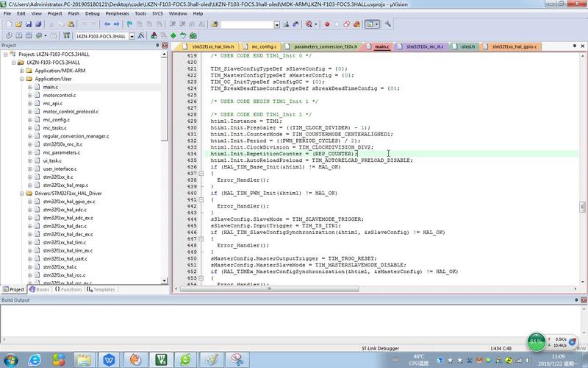Click the green diamond pack installer icon
This screenshot has width=588, height=368.
coord(173,35)
